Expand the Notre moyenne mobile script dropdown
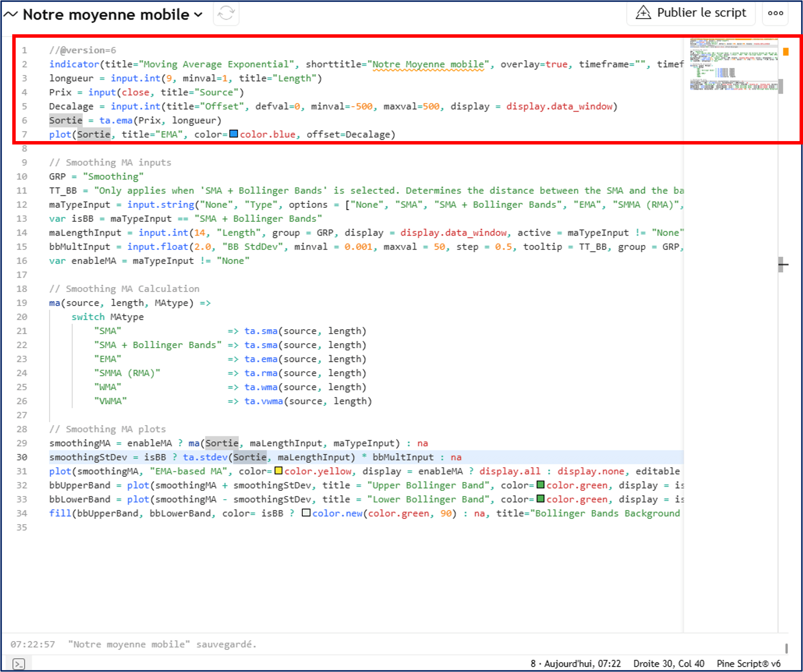Image resolution: width=803 pixels, height=672 pixels. [x=198, y=15]
